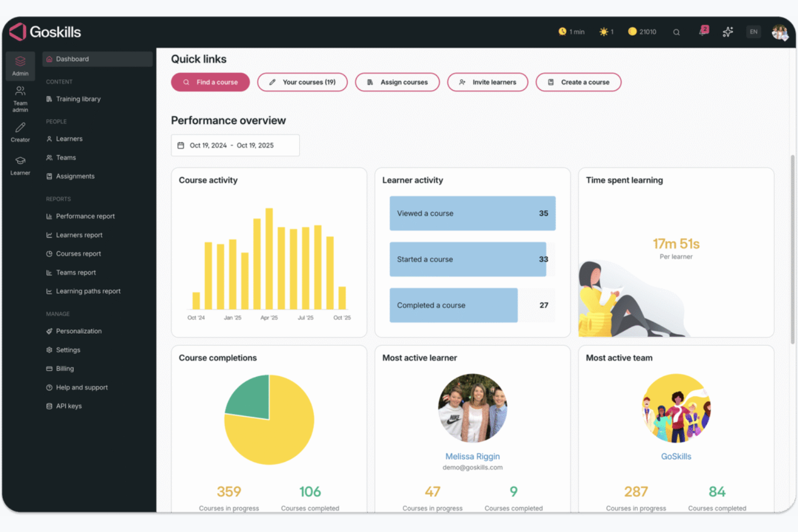Open the search icon in the top bar
The height and width of the screenshot is (532, 798).
pos(676,32)
